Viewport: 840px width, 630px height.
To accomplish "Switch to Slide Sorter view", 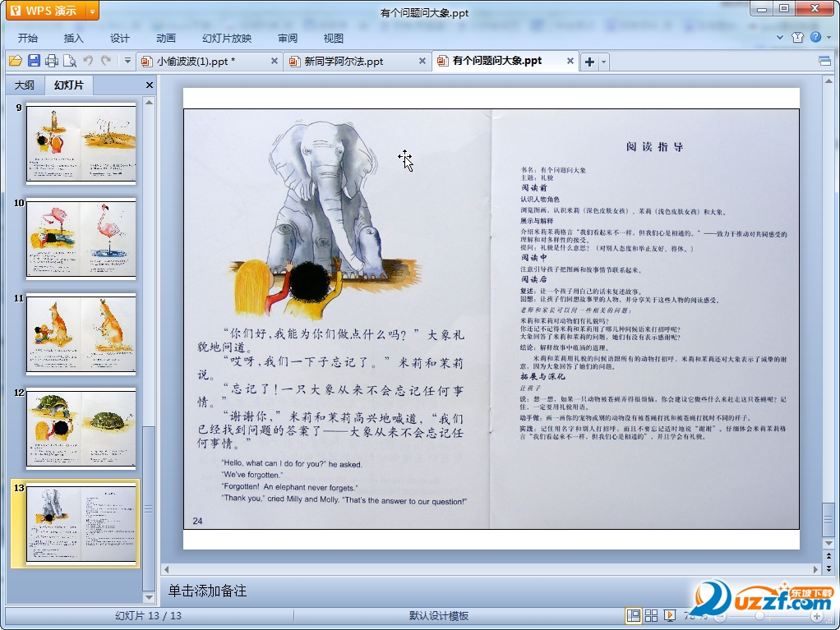I will 652,616.
